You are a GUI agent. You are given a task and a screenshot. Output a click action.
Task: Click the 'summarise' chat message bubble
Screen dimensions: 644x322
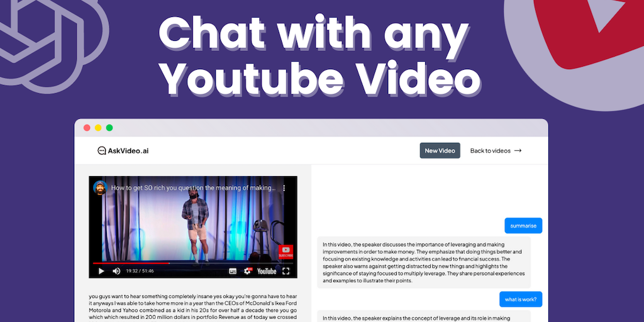(523, 226)
